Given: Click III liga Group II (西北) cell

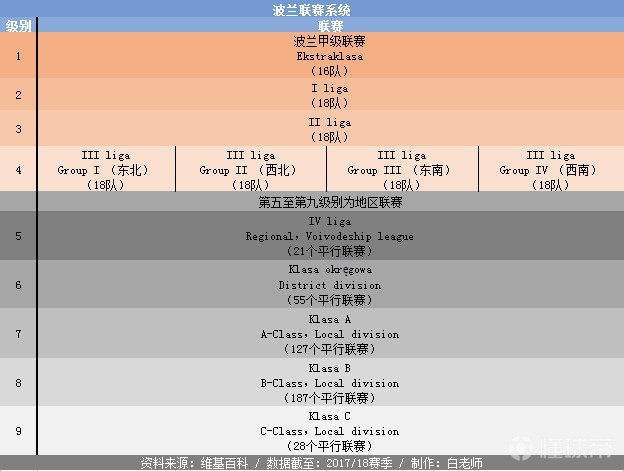Looking at the screenshot, I should 250,170.
